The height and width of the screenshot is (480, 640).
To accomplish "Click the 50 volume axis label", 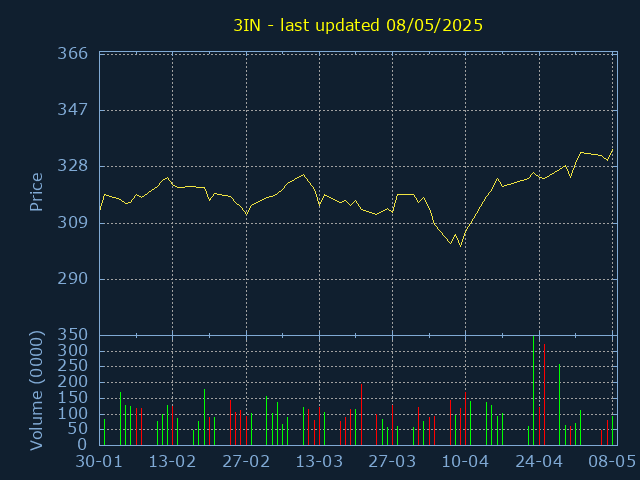I will [78, 429].
